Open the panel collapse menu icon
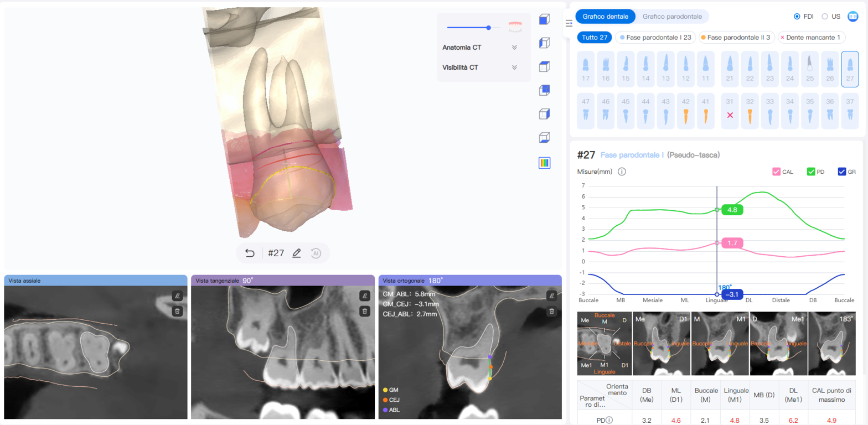This screenshot has height=425, width=868. [x=569, y=23]
